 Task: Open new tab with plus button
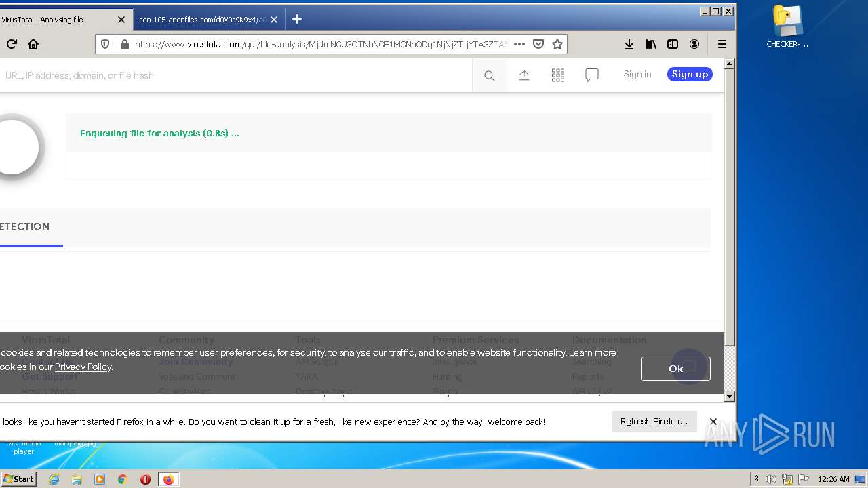click(297, 20)
